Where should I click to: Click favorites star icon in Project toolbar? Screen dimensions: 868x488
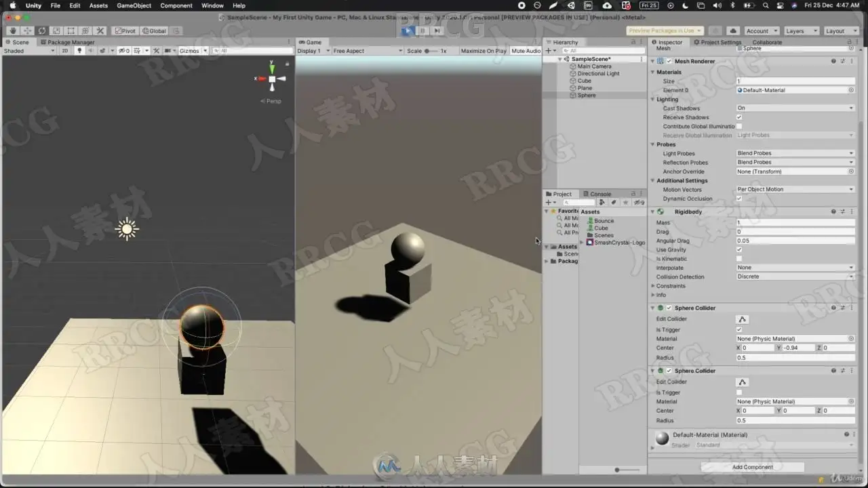click(626, 203)
